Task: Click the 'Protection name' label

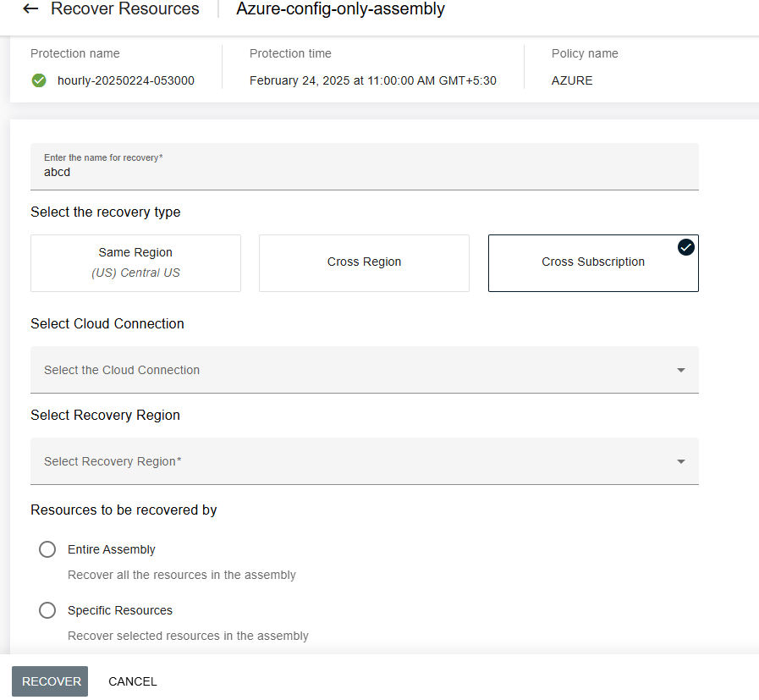Action: (x=75, y=53)
